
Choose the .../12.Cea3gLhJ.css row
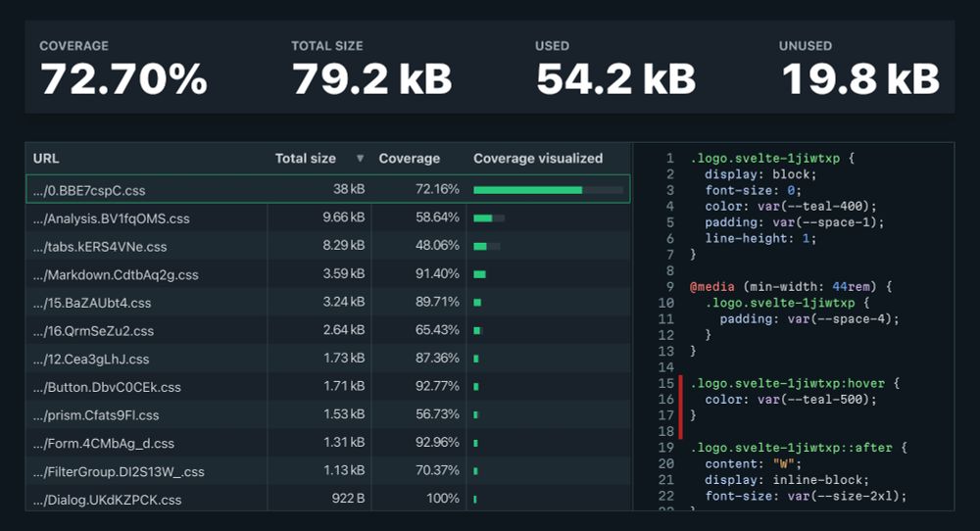pyautogui.click(x=328, y=359)
